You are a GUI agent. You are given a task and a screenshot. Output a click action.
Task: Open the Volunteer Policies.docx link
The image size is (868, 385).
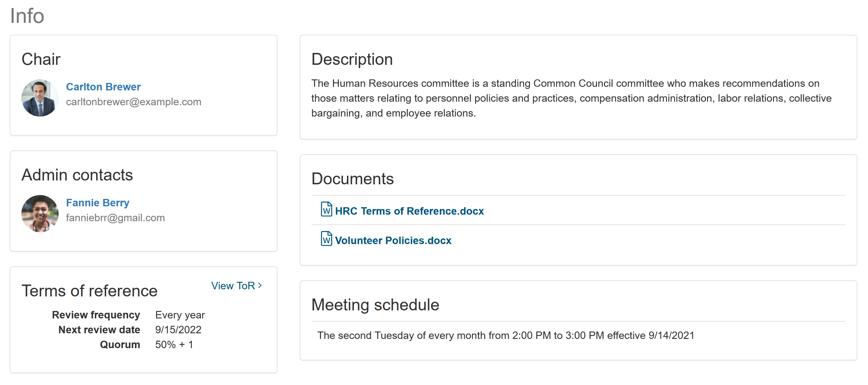tap(393, 241)
